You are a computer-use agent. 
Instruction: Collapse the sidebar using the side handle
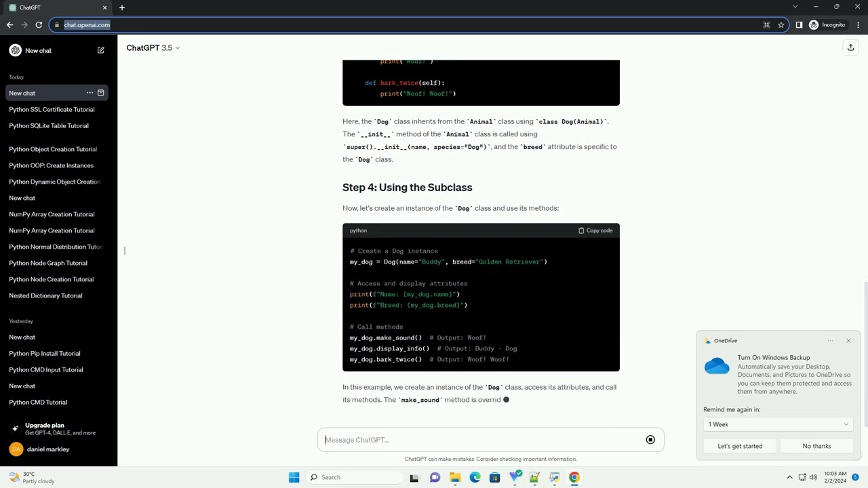[125, 251]
